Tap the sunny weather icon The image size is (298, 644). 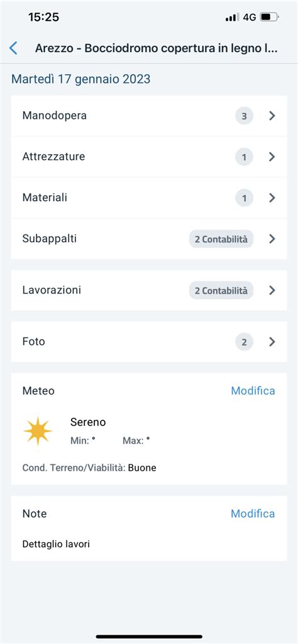(x=38, y=431)
